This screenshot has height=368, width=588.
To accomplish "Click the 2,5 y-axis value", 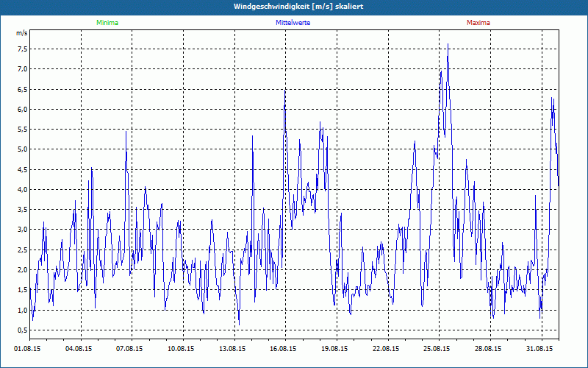I will click(x=24, y=250).
